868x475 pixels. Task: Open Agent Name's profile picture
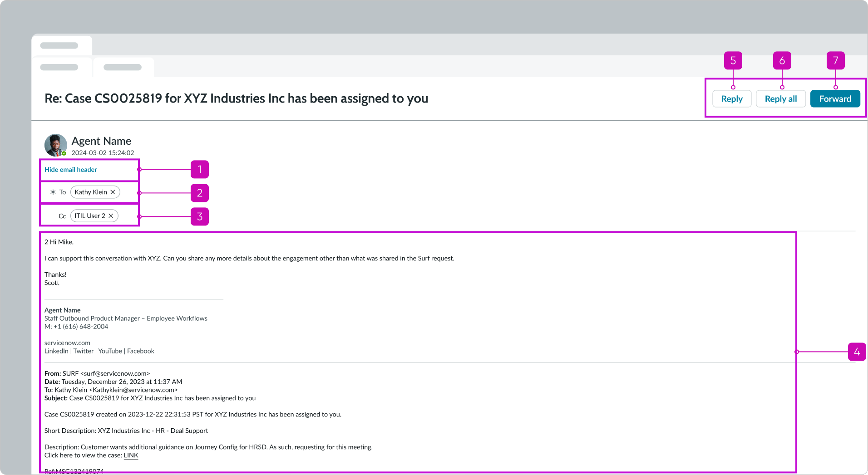(x=55, y=144)
